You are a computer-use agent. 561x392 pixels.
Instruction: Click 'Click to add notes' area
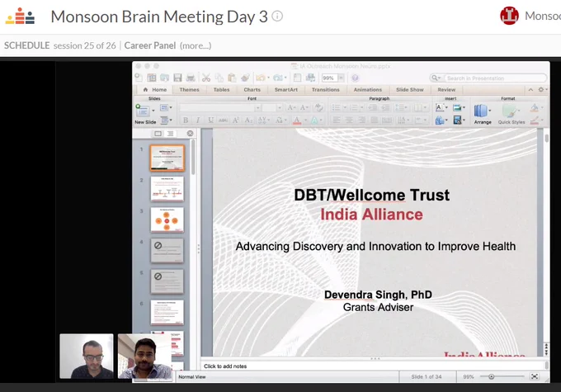pos(372,366)
